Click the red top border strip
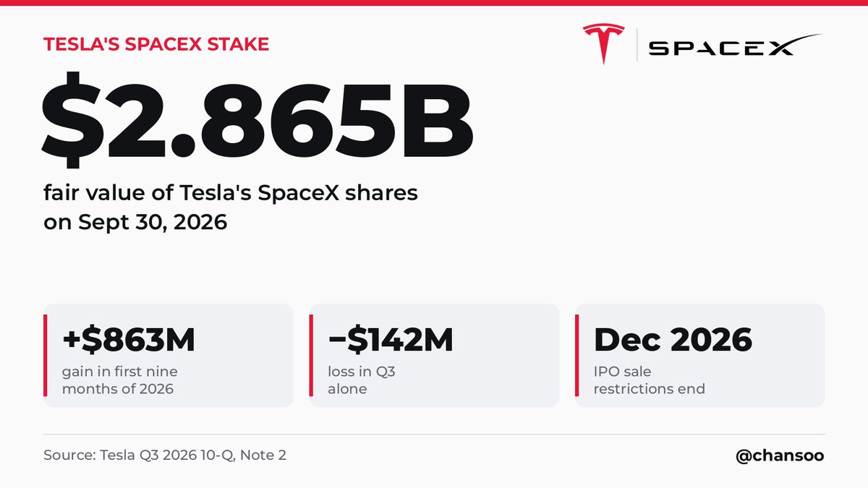Image resolution: width=868 pixels, height=488 pixels. [434, 3]
